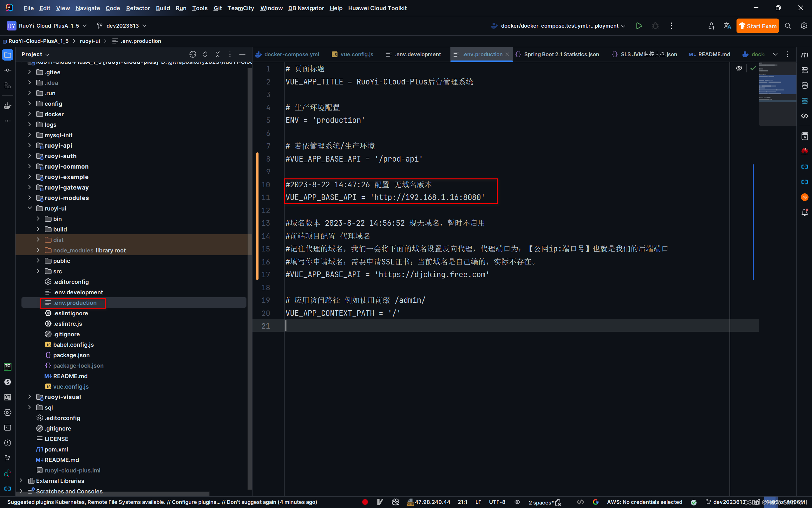The width and height of the screenshot is (812, 508).
Task: Click UTF-8 encoding in status bar
Action: click(497, 502)
